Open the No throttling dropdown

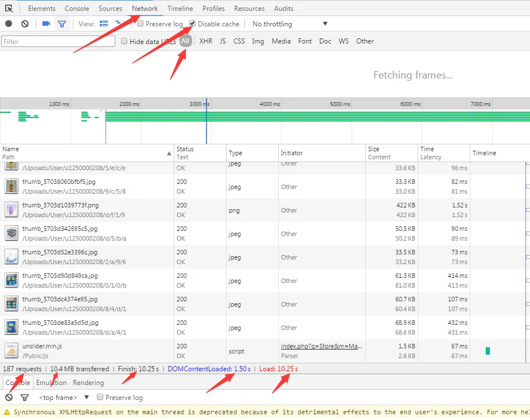click(290, 24)
